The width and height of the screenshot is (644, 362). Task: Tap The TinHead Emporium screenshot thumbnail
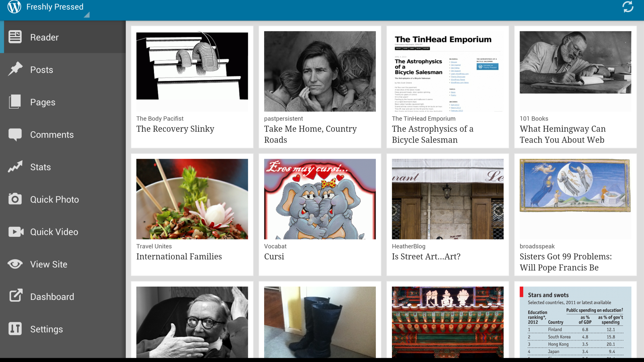(x=448, y=71)
